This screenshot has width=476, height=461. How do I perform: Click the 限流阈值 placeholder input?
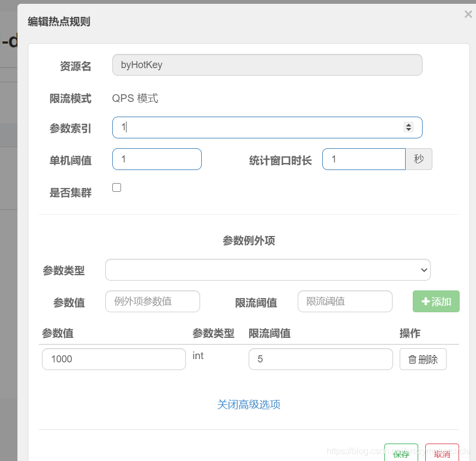[345, 301]
